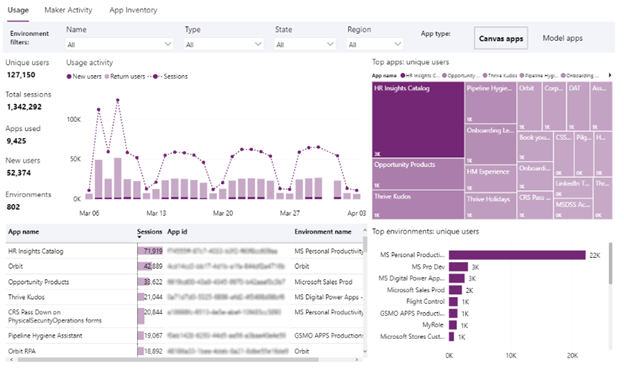Expand the Type filter dropdown
This screenshot has height=371, width=624.
click(224, 44)
